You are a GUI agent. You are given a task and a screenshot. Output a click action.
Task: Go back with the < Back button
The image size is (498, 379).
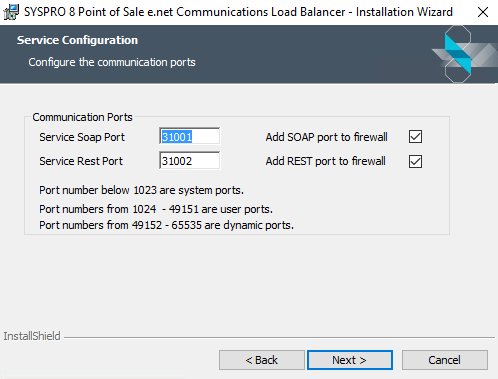[262, 360]
